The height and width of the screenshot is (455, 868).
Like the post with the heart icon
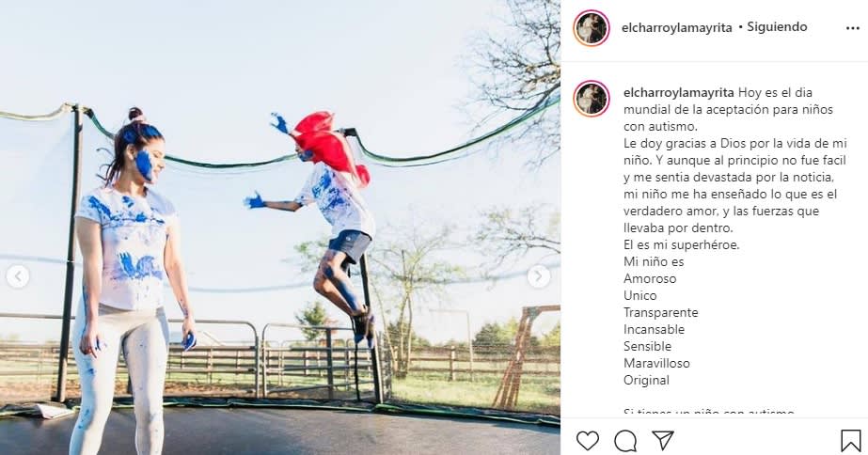pos(588,441)
